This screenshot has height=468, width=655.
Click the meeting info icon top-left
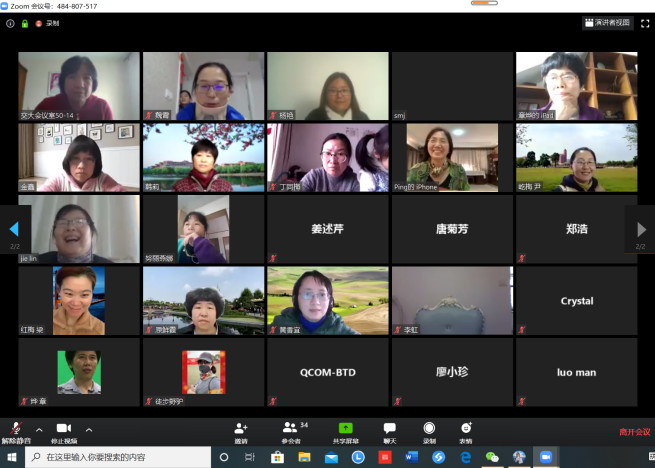(x=10, y=23)
